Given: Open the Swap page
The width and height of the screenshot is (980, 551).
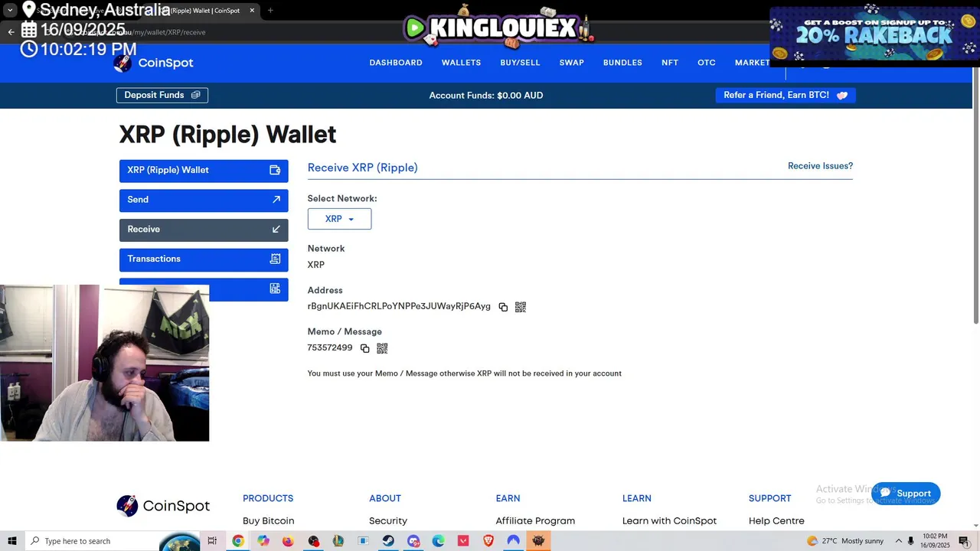Looking at the screenshot, I should (571, 63).
